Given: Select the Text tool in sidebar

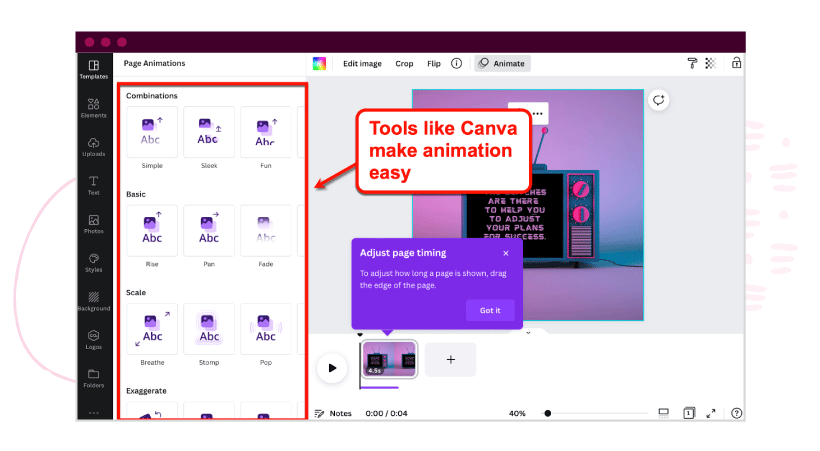Looking at the screenshot, I should [x=93, y=185].
